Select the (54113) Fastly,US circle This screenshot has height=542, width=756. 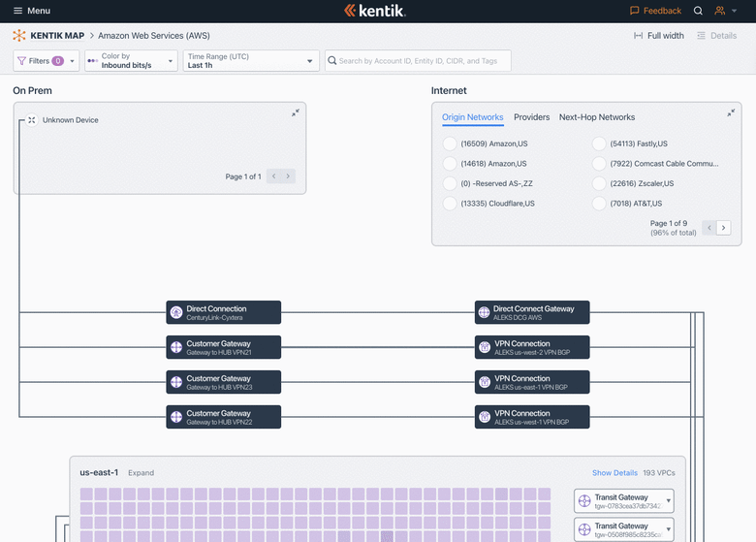(x=599, y=143)
